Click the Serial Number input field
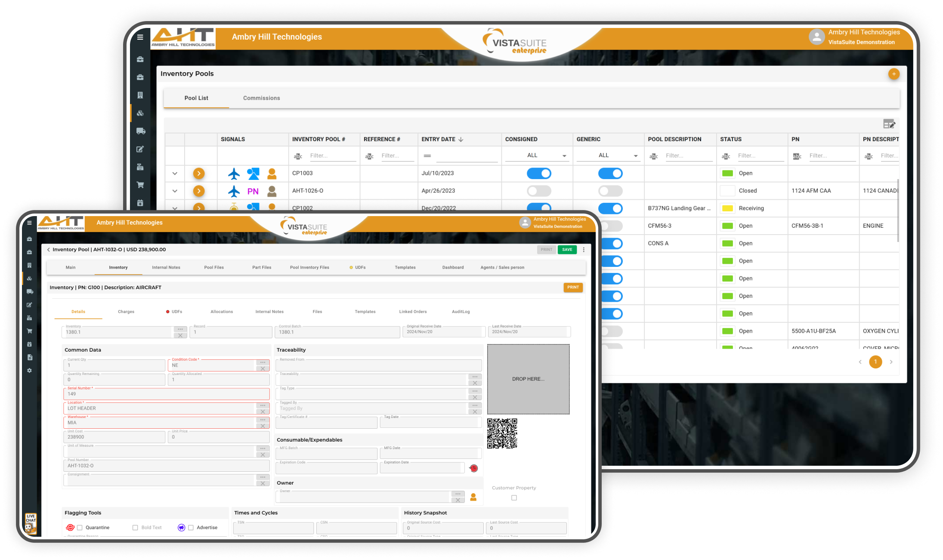Viewport: 943px width, 560px height. (x=166, y=394)
